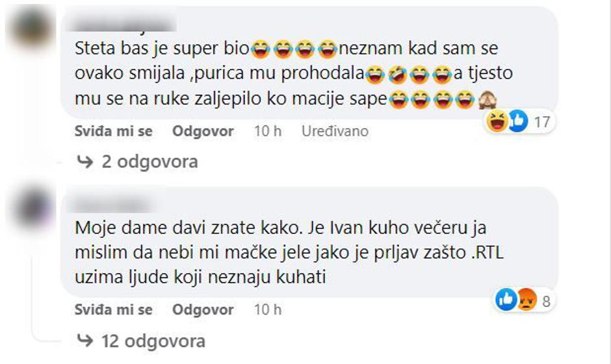Reply to the first comment with Odgovor
Screen dimensions: 611x364
tap(203, 131)
